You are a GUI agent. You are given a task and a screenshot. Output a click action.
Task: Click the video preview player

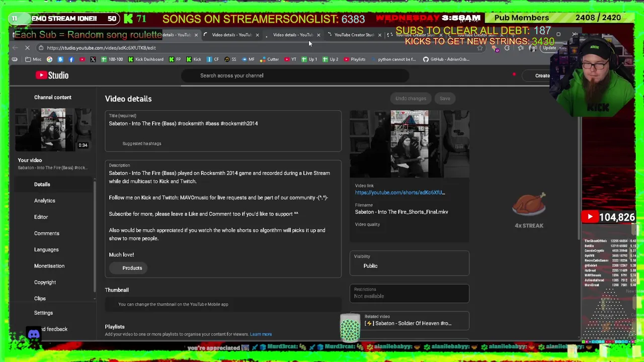[x=410, y=144]
